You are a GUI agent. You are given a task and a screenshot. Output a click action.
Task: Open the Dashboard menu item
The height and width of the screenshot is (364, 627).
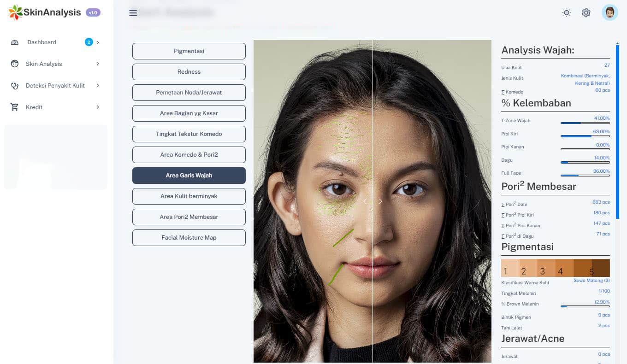[41, 42]
